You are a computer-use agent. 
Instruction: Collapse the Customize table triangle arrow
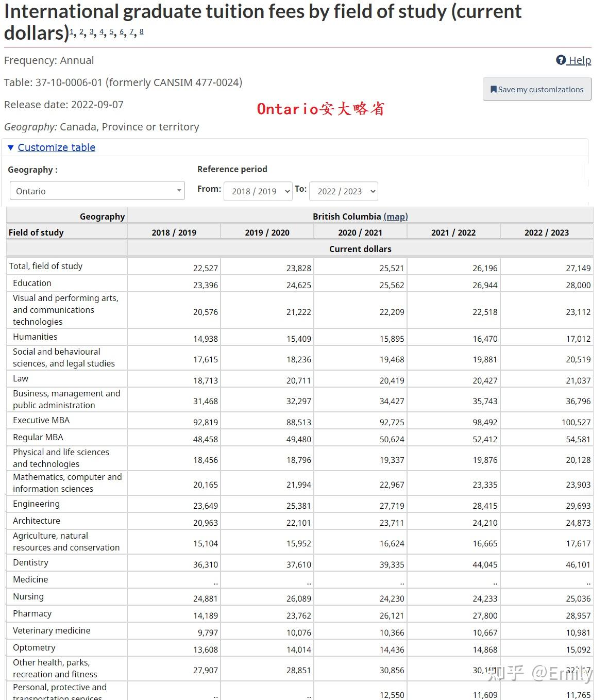(10, 148)
